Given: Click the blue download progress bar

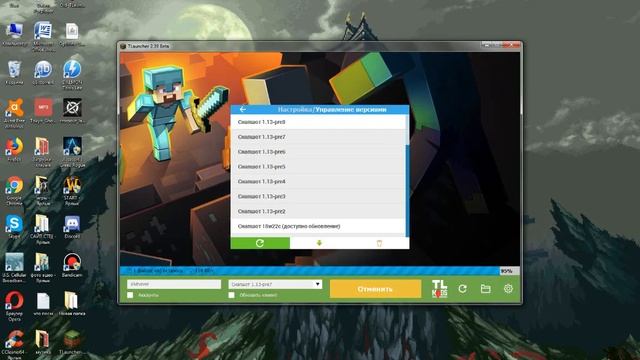Looking at the screenshot, I should click(x=309, y=271).
